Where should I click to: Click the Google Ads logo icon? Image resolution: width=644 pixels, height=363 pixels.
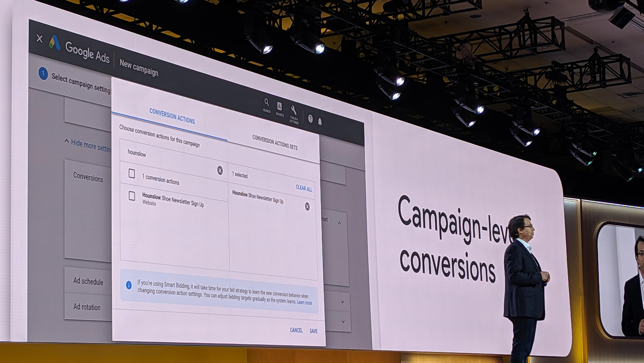point(55,43)
